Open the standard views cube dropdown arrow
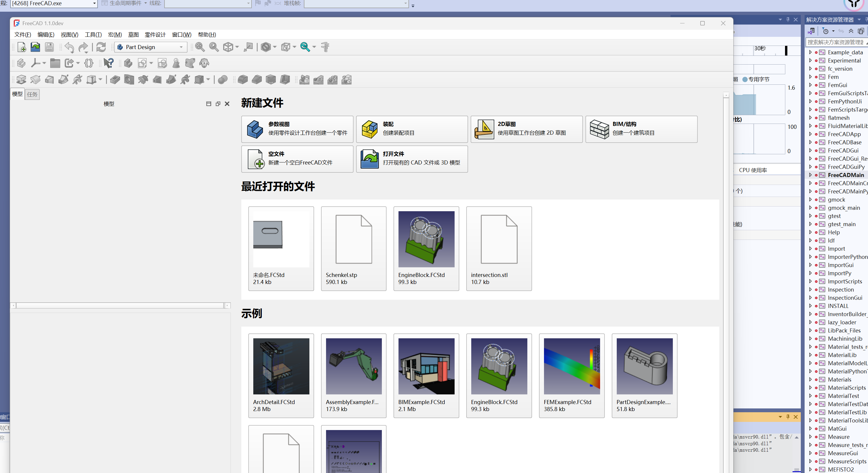The height and width of the screenshot is (473, 868). (x=237, y=47)
